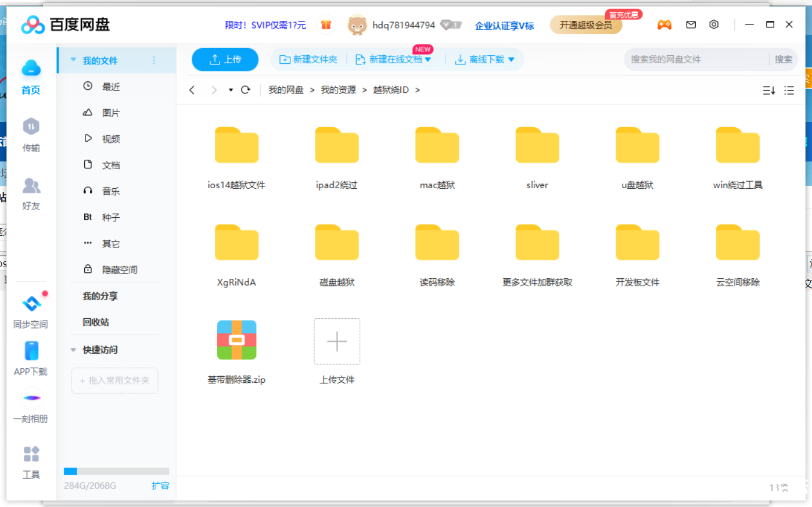Click the 上传文件 plus tile
The width and height of the screenshot is (812, 507).
[x=337, y=341]
